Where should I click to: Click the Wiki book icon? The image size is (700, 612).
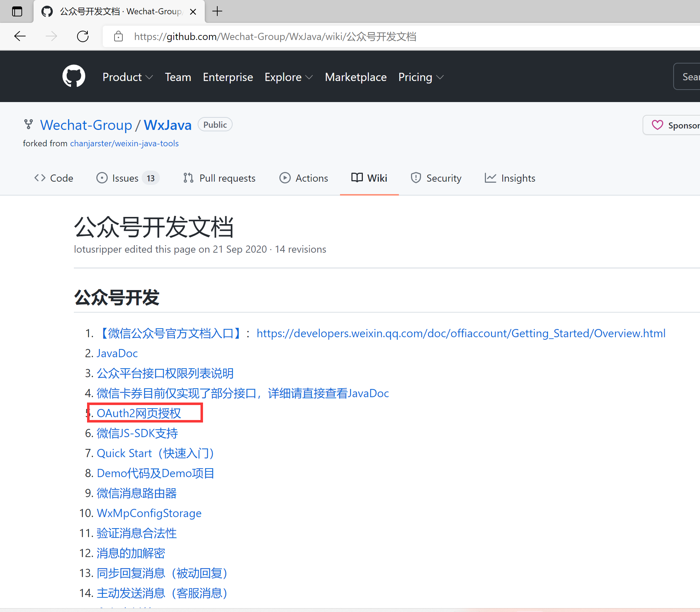click(357, 177)
